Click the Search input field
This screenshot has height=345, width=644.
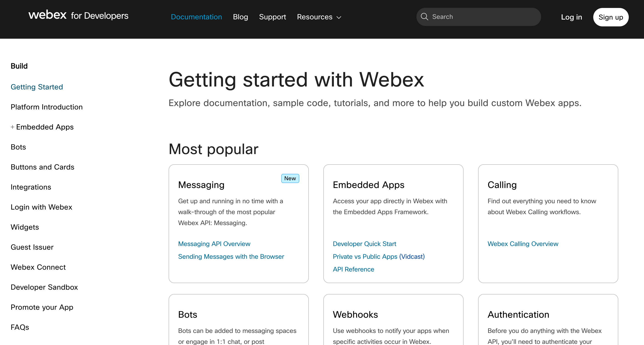(482, 17)
